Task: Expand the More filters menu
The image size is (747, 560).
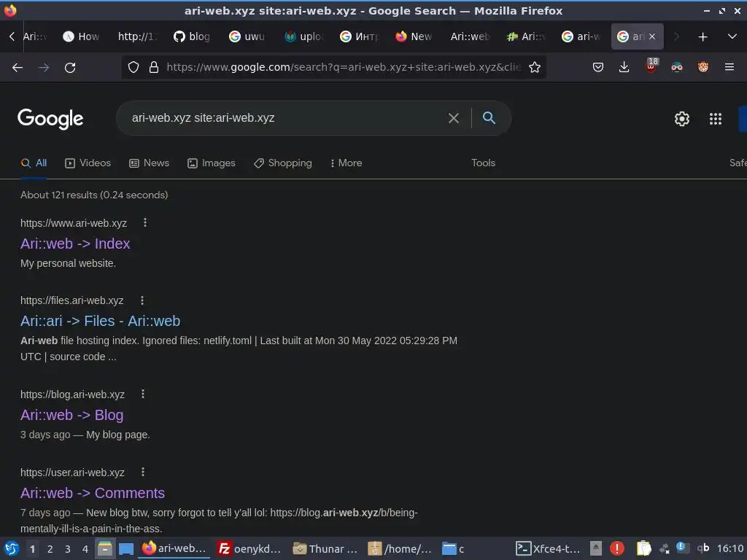Action: (x=347, y=163)
